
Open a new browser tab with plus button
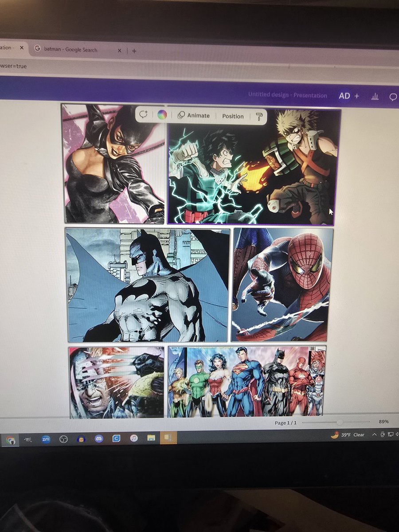(x=134, y=51)
